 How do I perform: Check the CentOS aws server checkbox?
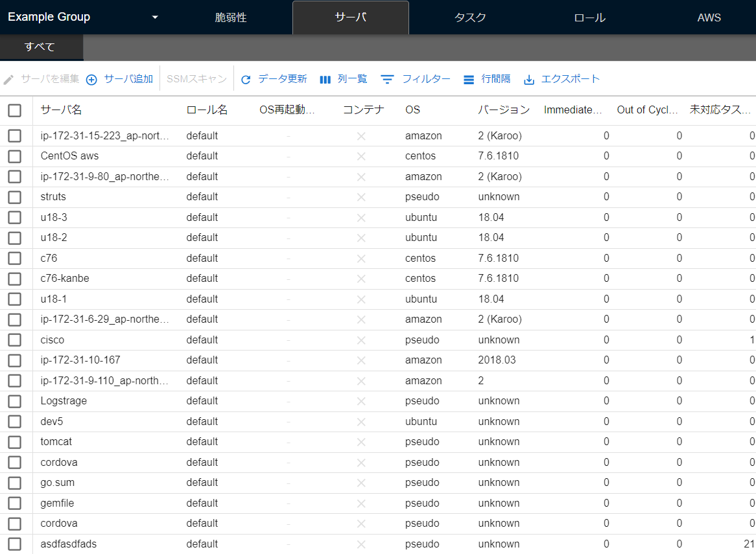(14, 156)
